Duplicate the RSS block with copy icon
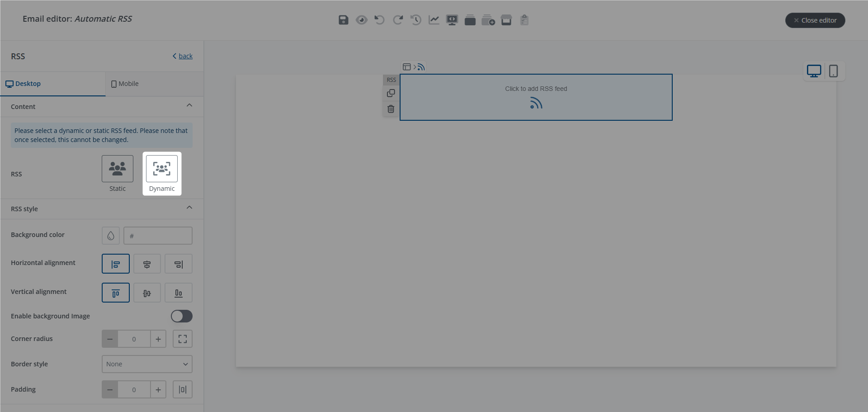The width and height of the screenshot is (868, 412). (391, 93)
